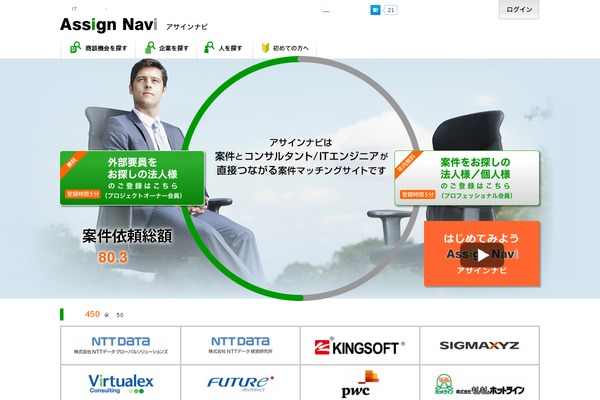Screen dimensions: 600x400
Task: Click the 企業を探す search icon
Action: (x=150, y=47)
